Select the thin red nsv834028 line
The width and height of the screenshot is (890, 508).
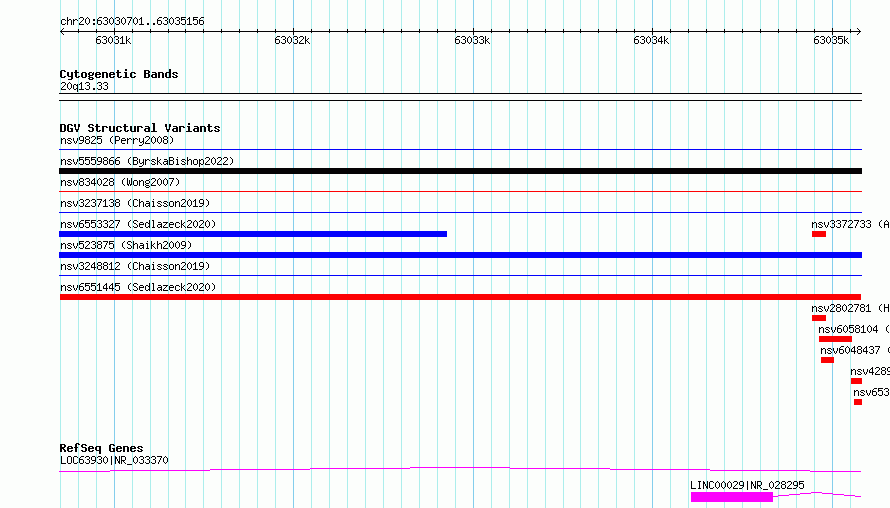[x=460, y=192]
